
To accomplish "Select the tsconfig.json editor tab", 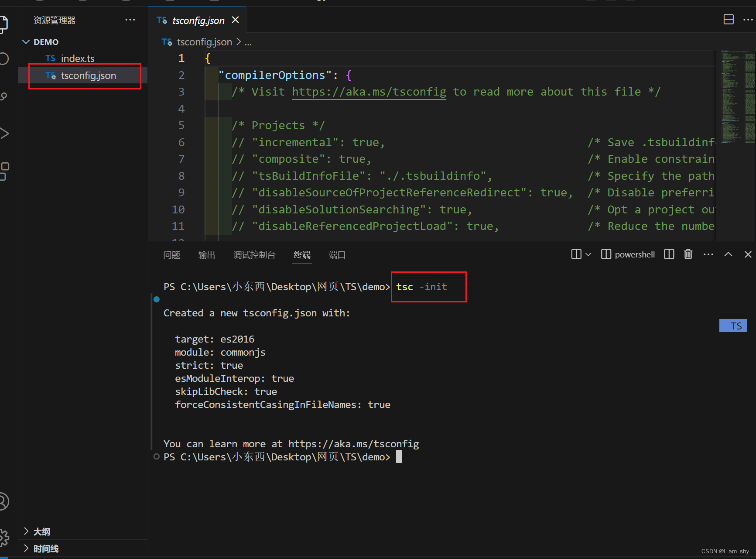I will (198, 20).
